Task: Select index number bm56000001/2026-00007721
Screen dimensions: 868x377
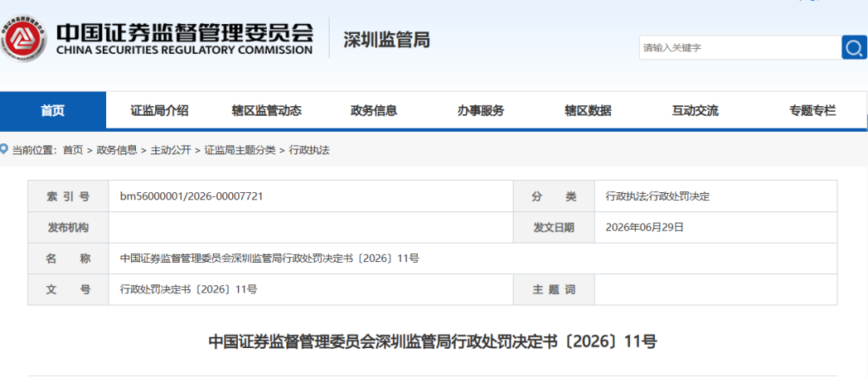Action: coord(191,196)
